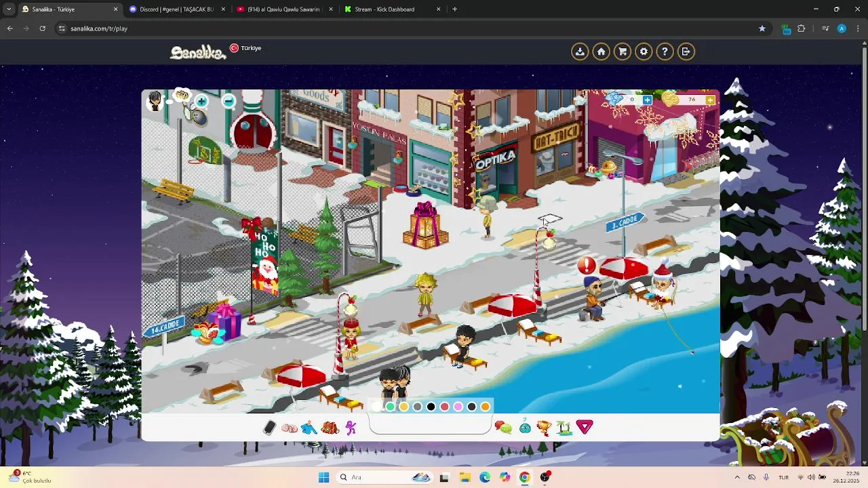The image size is (868, 488).
Task: Open the question mark help icon
Action: coord(665,52)
